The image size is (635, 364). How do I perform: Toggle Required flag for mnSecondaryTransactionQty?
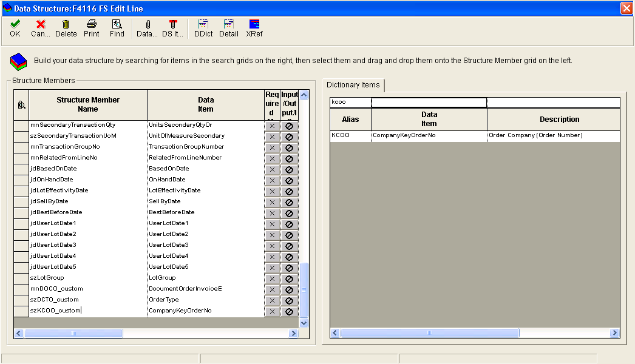point(272,126)
